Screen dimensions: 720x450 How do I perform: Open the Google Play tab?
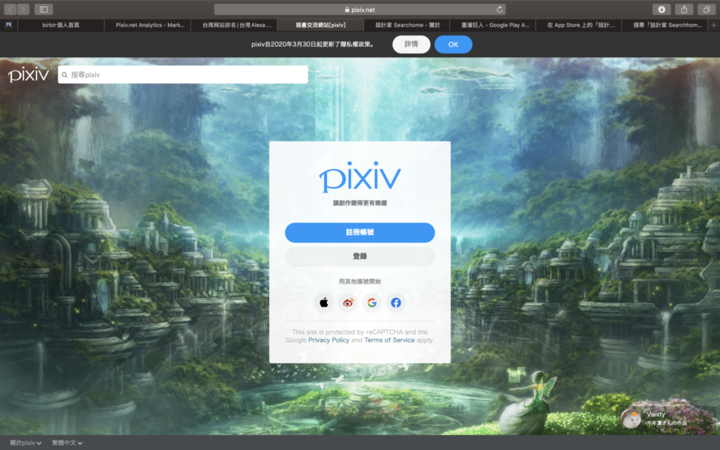(493, 25)
